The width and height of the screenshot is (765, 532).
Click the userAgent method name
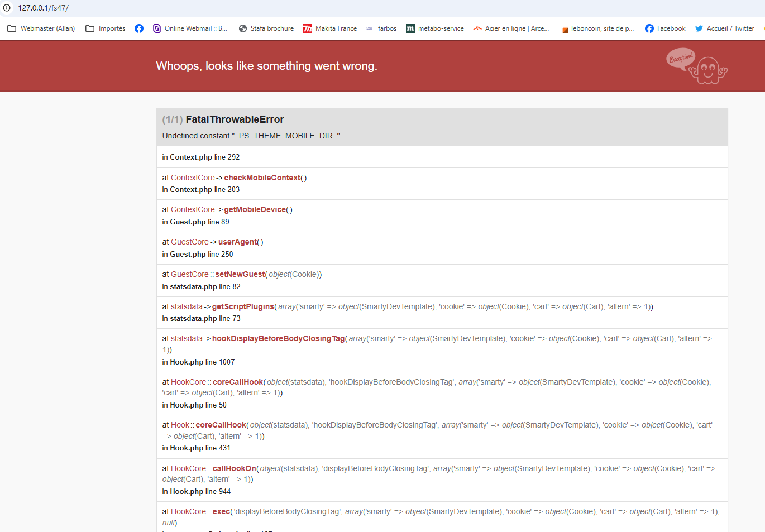coord(238,242)
